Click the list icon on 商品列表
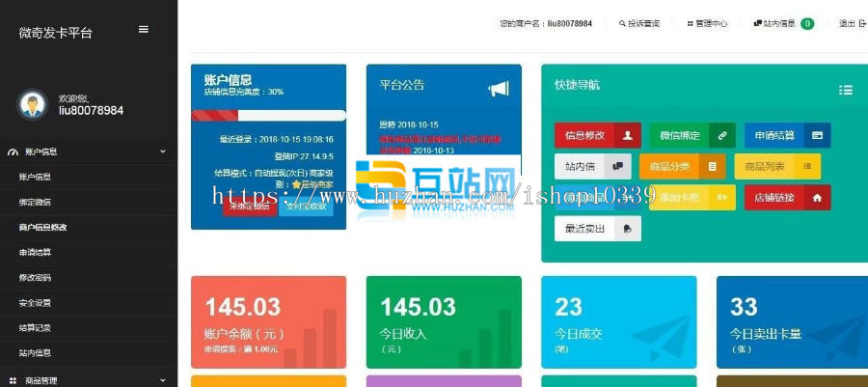This screenshot has height=387, width=868. coord(807,166)
